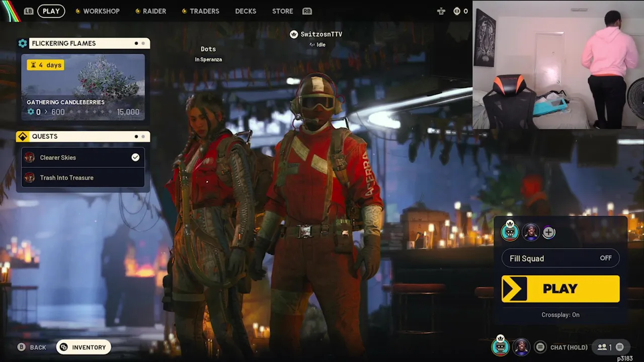Screen dimensions: 644x362
Task: Open the Gathering Candleberries event card
Action: tap(83, 87)
